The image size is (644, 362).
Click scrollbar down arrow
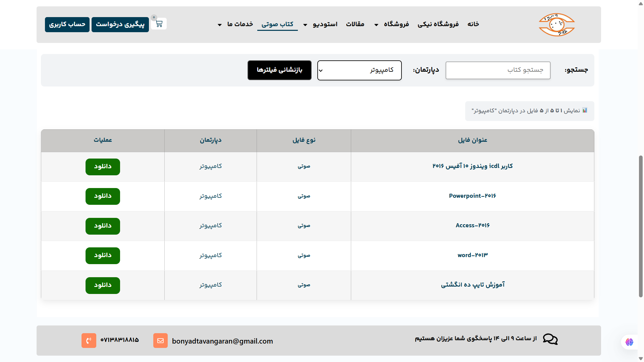point(641,359)
